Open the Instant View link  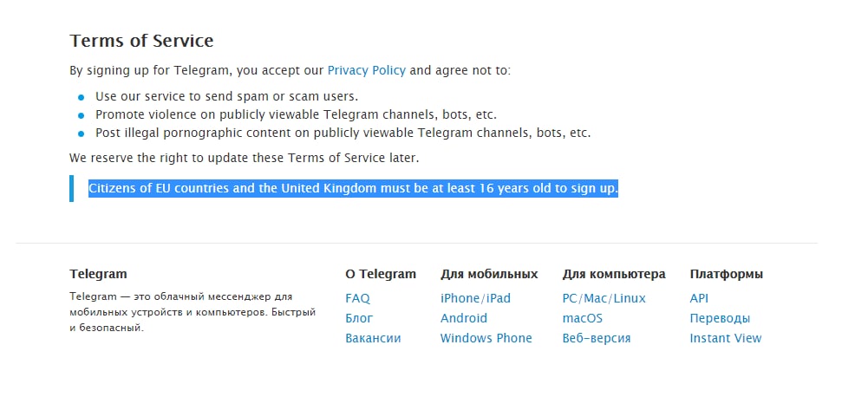pyautogui.click(x=726, y=338)
